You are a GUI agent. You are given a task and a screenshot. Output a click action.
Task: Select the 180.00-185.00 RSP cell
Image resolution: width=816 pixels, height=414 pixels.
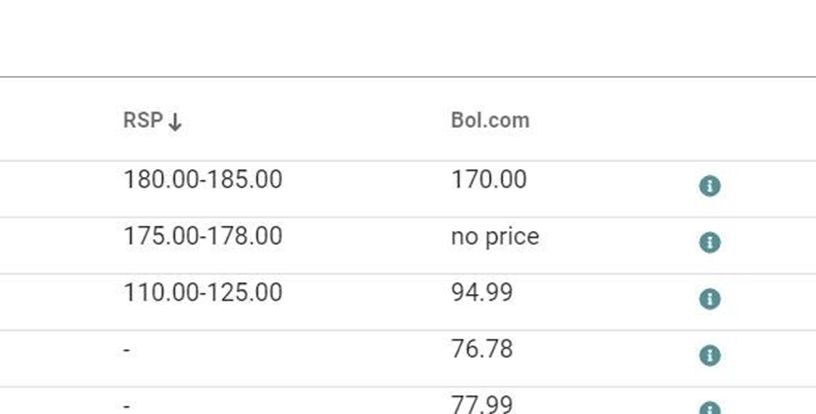[x=203, y=180]
